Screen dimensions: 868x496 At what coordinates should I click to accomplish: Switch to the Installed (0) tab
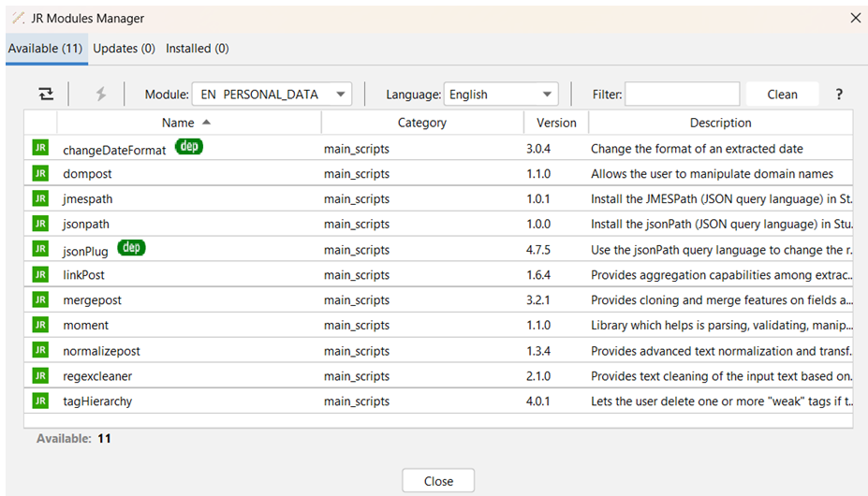[x=197, y=48]
